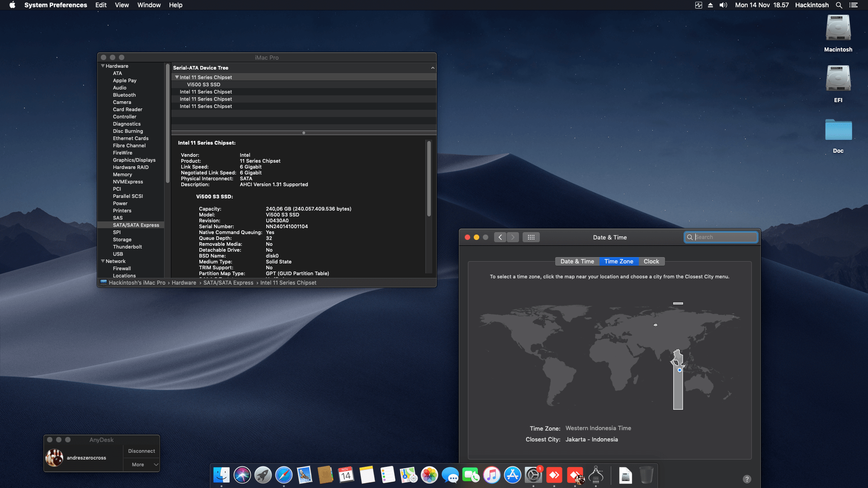Open iTunes music icon in dock

tap(492, 475)
